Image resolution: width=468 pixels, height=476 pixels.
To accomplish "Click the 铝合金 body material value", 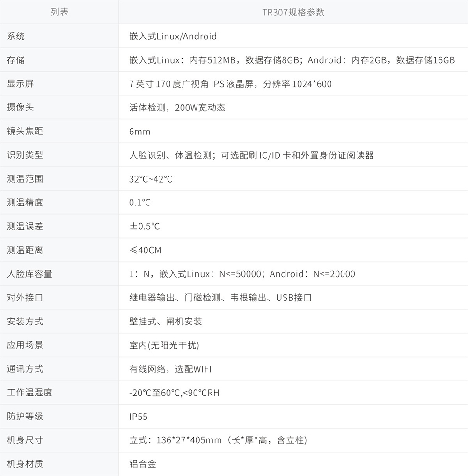I will click(142, 464).
